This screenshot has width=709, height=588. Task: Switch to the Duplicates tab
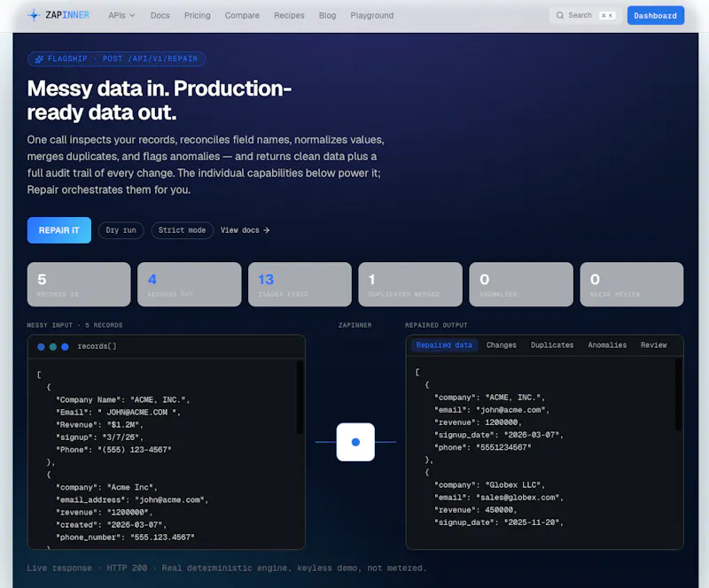click(551, 344)
